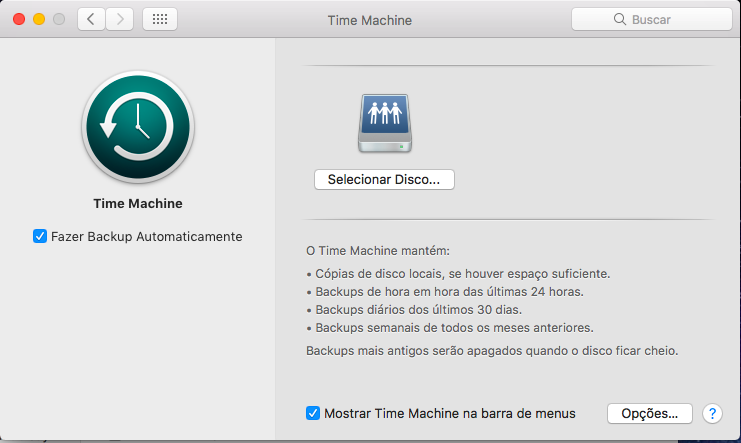Click the gray disabled zoom window button
741x443 pixels.
click(x=59, y=19)
